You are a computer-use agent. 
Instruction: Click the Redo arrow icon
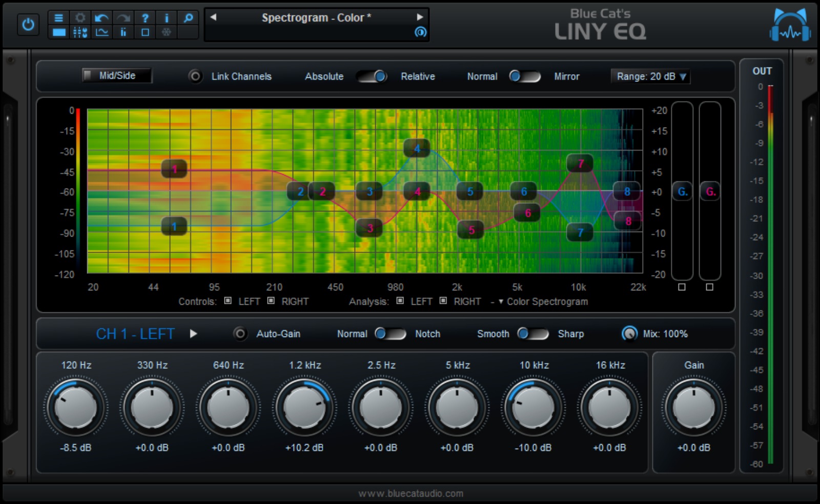point(122,18)
